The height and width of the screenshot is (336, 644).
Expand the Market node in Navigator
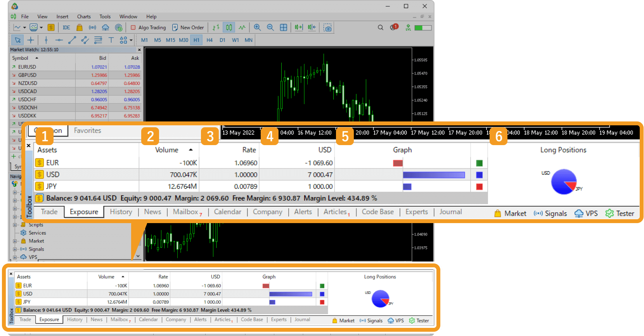tap(15, 241)
